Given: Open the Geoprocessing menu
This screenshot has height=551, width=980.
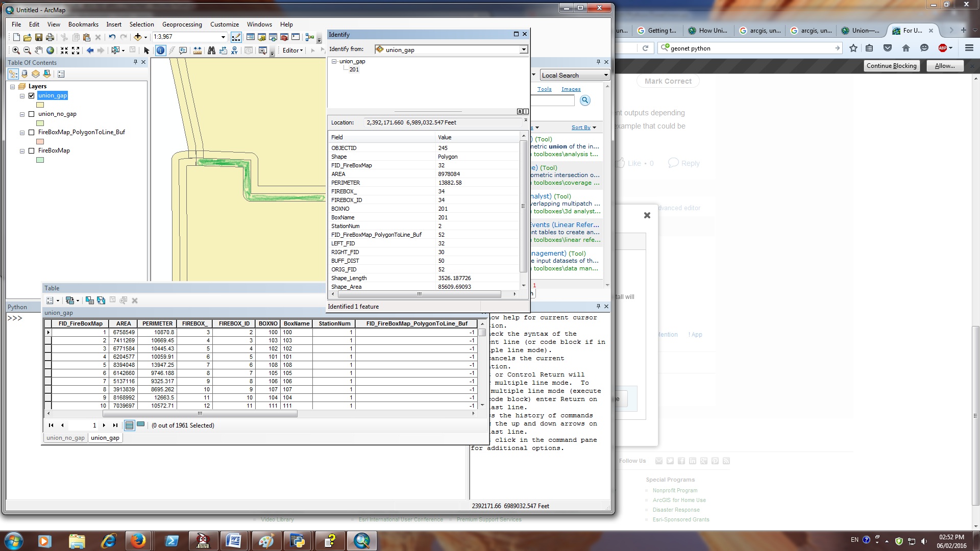Looking at the screenshot, I should tap(182, 24).
